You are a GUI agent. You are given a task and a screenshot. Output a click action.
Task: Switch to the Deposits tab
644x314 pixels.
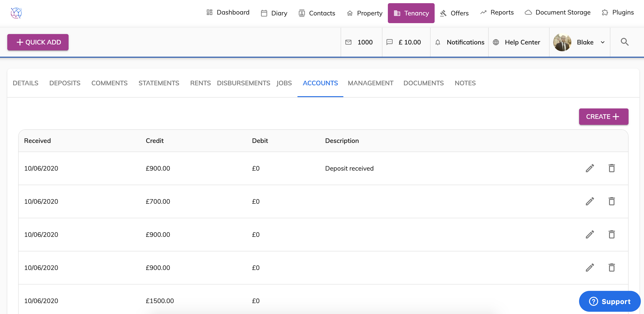tap(65, 83)
